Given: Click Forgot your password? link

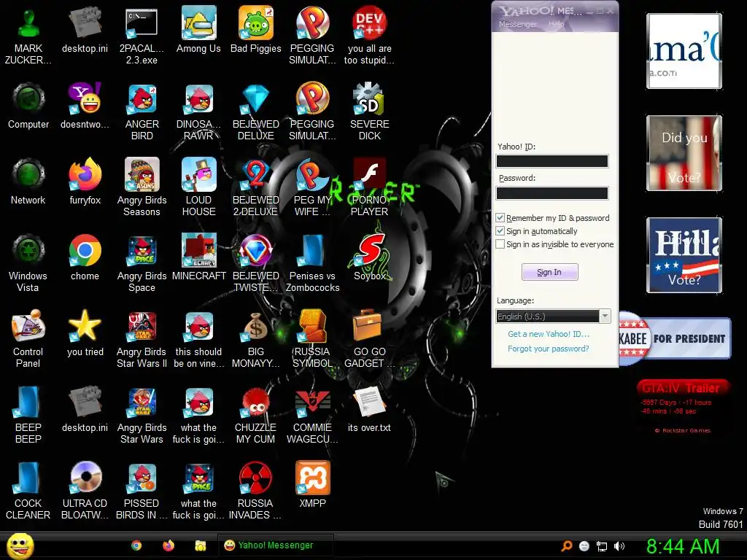Looking at the screenshot, I should coord(549,349).
